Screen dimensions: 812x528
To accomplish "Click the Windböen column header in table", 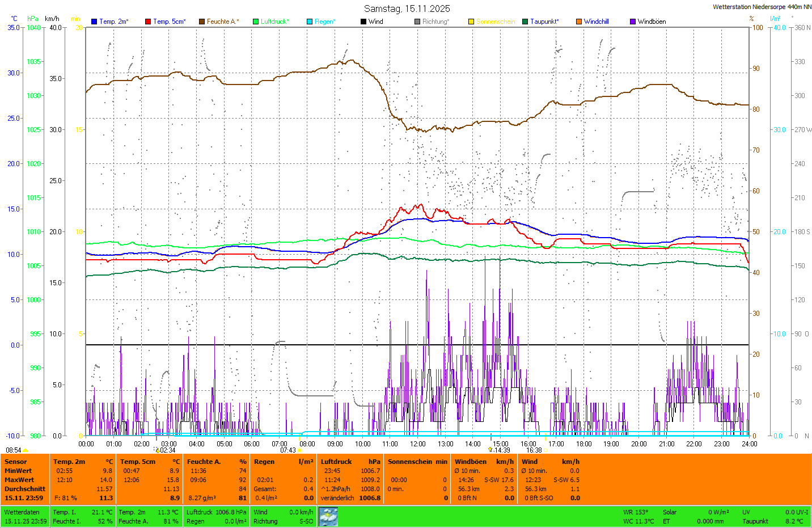I will 470,462.
